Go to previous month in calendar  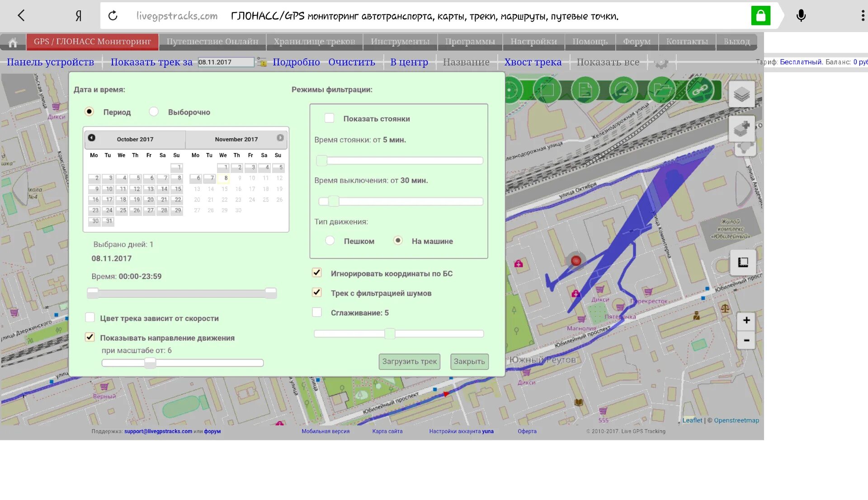pyautogui.click(x=92, y=138)
